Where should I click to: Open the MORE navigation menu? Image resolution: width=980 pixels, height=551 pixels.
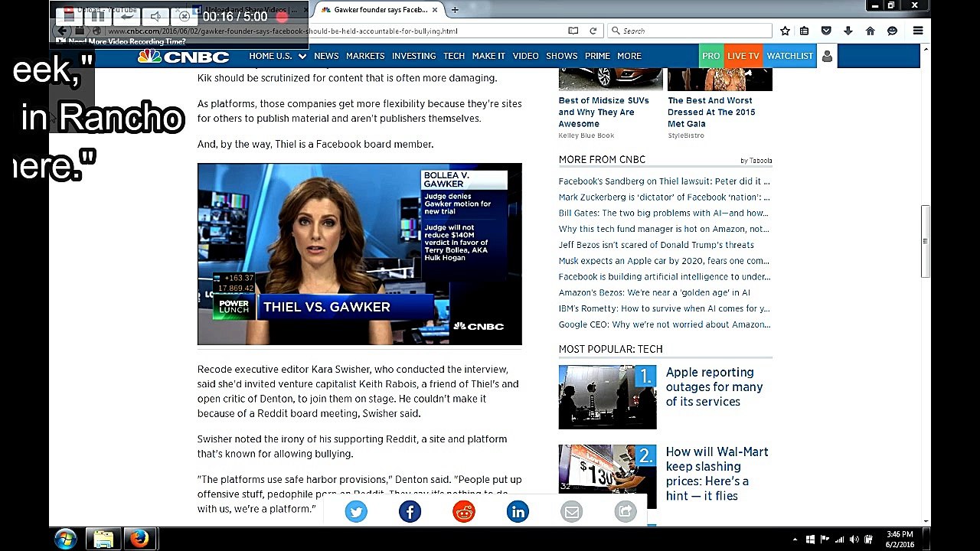[x=629, y=56]
